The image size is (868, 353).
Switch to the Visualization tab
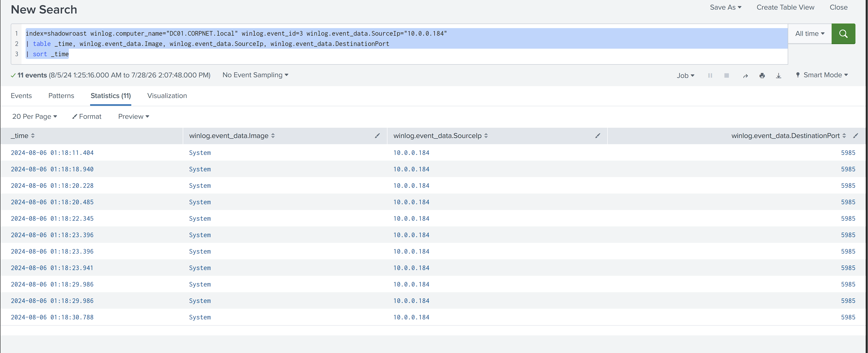167,96
